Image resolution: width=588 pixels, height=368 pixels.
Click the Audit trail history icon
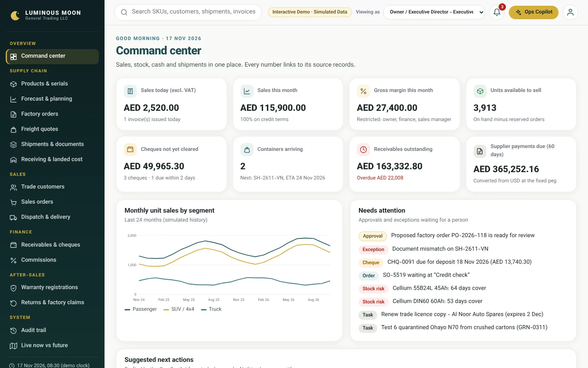click(x=13, y=330)
